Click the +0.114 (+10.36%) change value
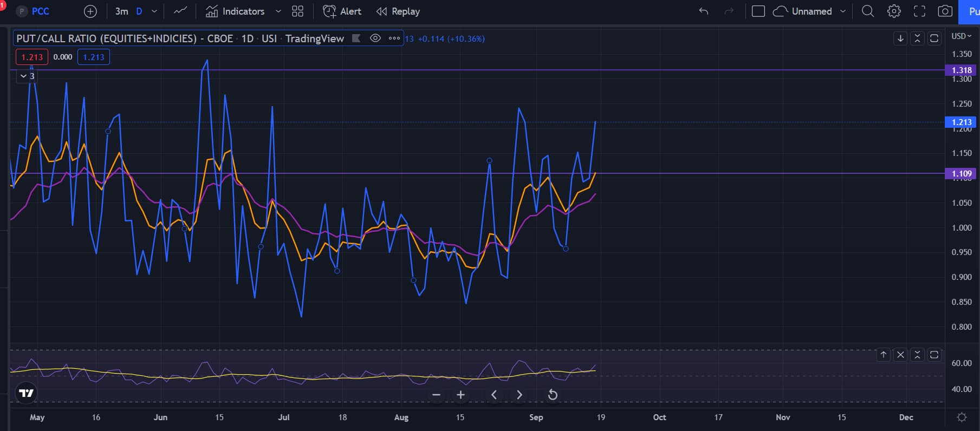The image size is (980, 431). pyautogui.click(x=451, y=39)
